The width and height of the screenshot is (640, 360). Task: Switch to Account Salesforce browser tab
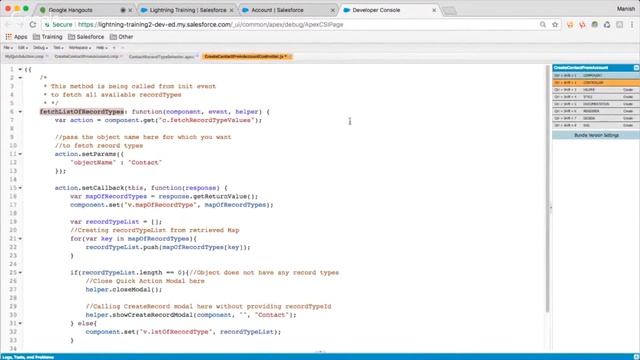(288, 10)
